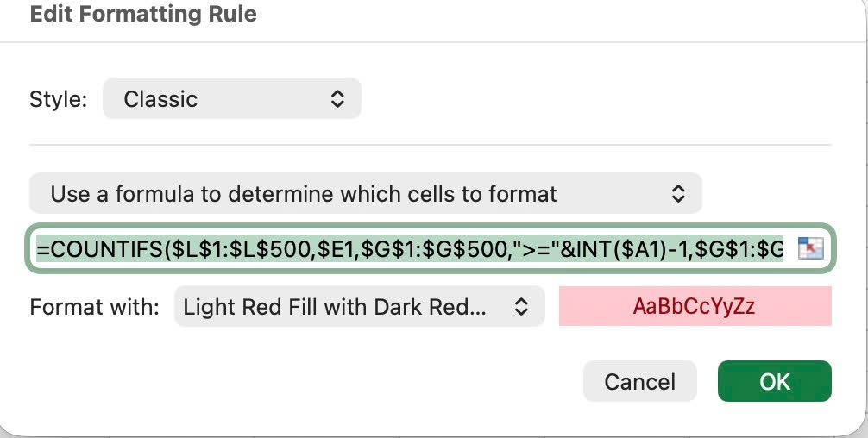Place cursor at =COUNTIFS formula start
This screenshot has height=438, width=868.
[x=100, y=249]
